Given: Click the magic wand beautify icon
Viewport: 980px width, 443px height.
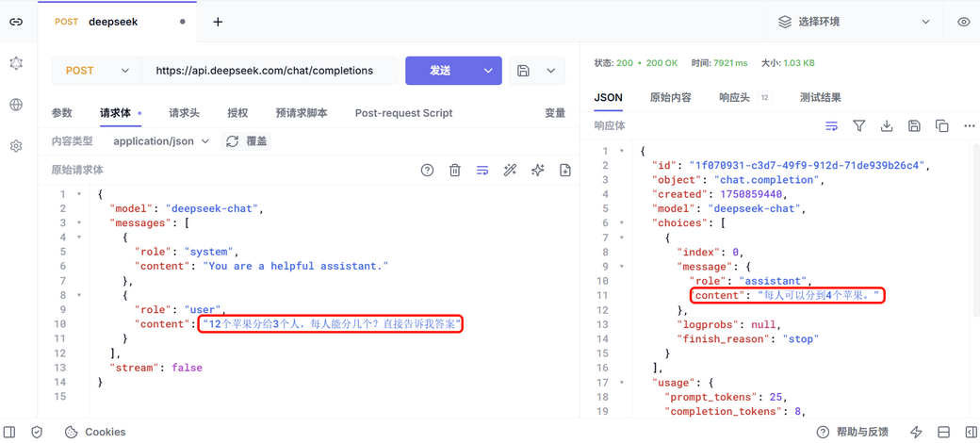Looking at the screenshot, I should coord(510,170).
